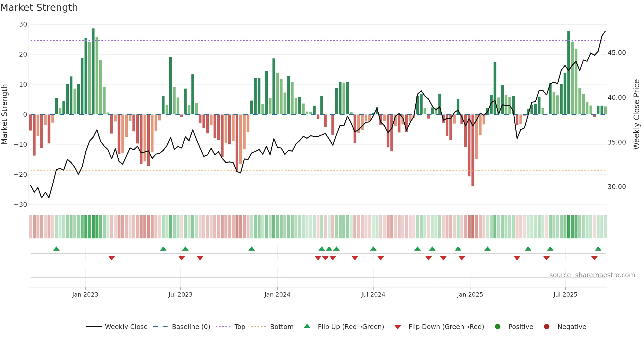The width and height of the screenshot is (644, 362).
Task: Click the green triangle icon in legend
Action: (307, 326)
